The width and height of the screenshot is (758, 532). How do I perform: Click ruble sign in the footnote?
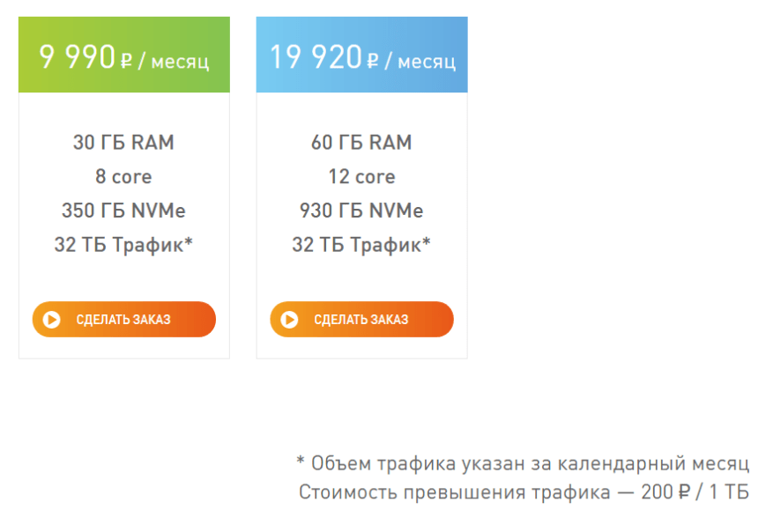[685, 492]
